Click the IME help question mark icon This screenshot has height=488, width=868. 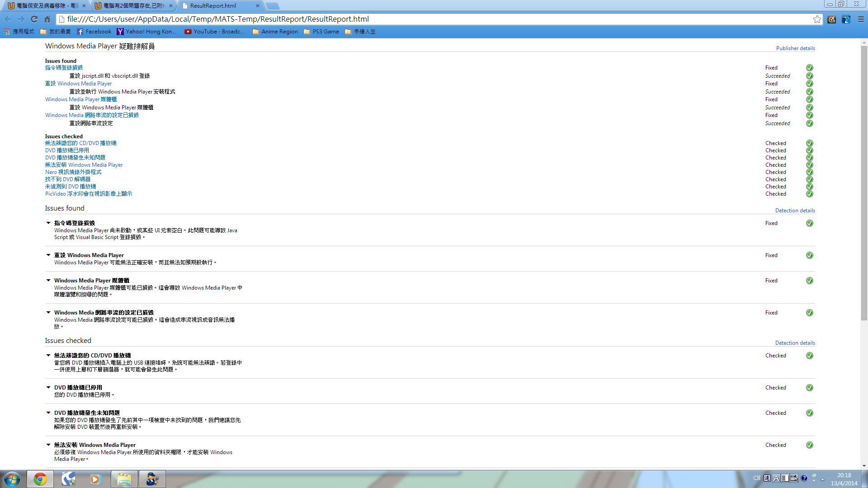pos(804,478)
